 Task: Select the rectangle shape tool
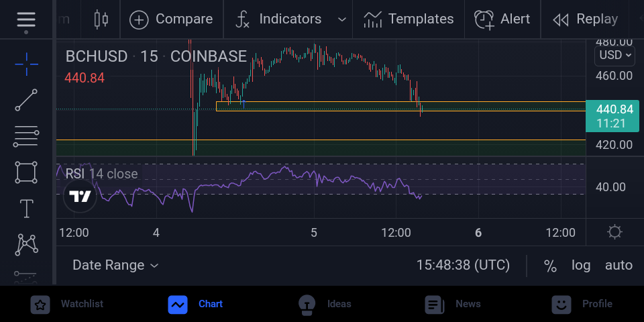pos(26,172)
